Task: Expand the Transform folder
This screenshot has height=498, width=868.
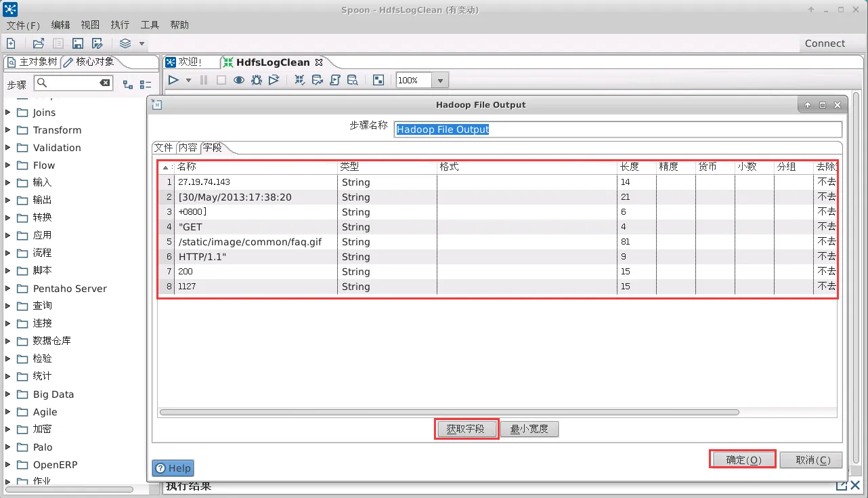Action: pos(8,130)
